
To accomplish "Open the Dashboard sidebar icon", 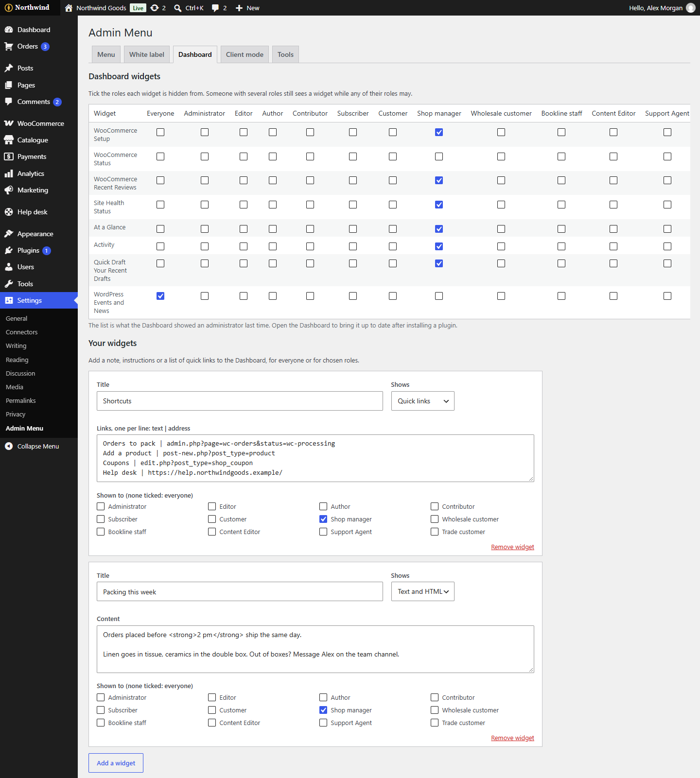I will 9,30.
